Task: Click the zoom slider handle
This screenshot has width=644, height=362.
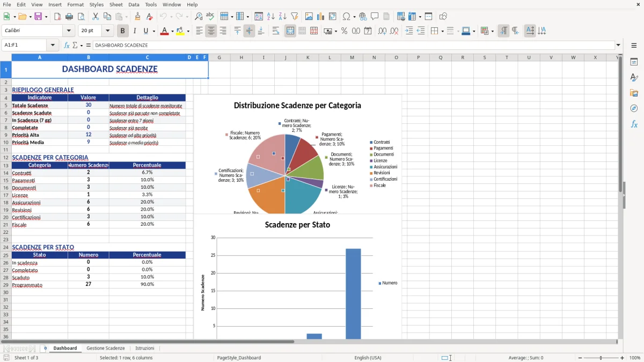Action: click(x=601, y=358)
